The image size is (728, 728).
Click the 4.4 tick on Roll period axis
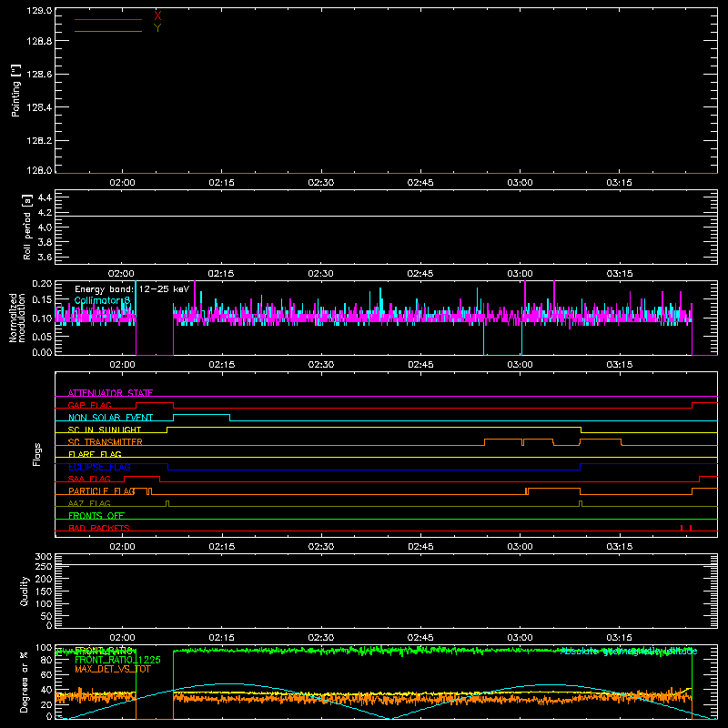pyautogui.click(x=45, y=197)
